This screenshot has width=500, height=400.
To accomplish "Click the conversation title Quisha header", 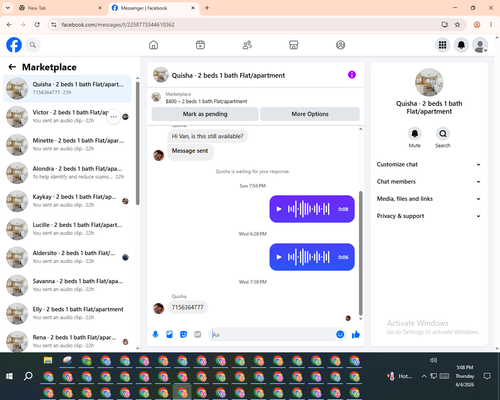I will [228, 75].
